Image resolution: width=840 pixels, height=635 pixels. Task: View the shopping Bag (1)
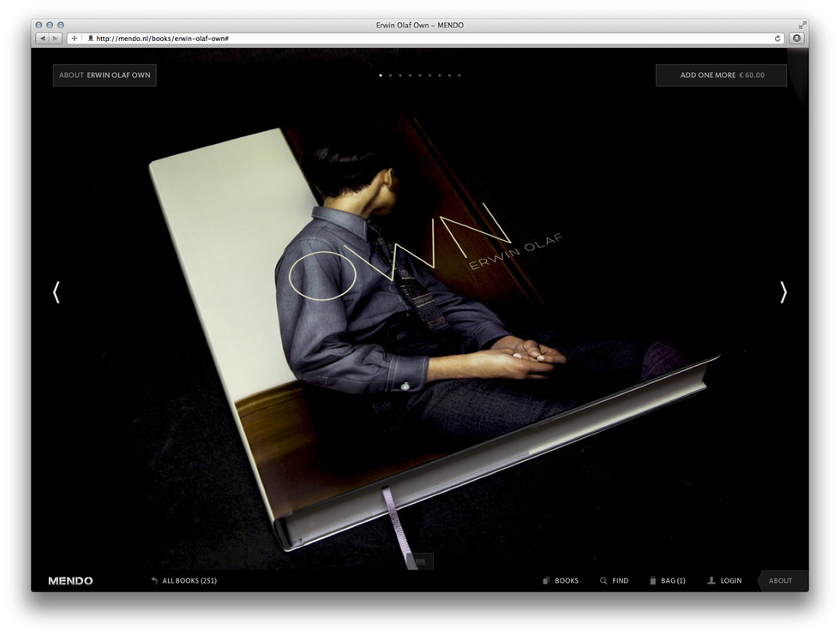[x=668, y=581]
